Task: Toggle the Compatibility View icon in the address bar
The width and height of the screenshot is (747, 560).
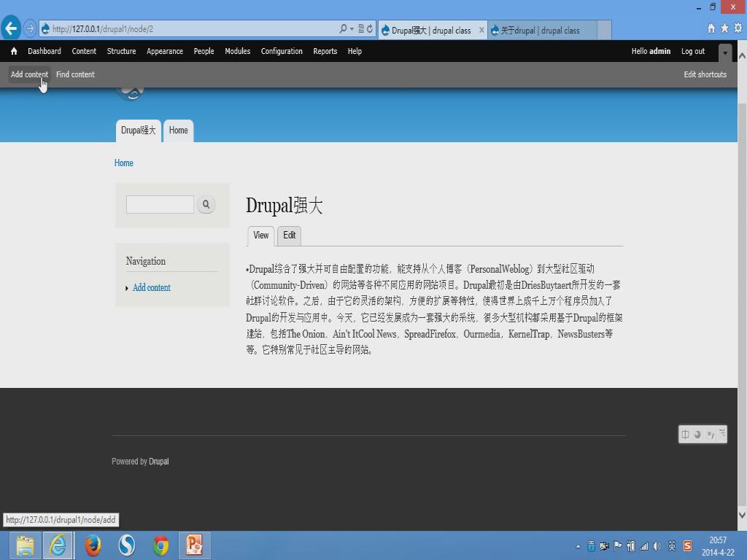Action: tap(361, 28)
